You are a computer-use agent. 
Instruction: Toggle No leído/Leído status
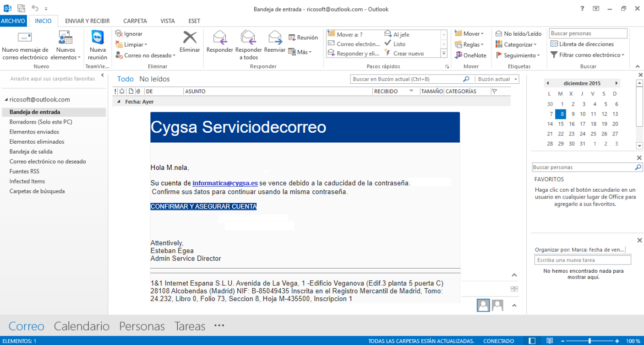click(518, 34)
